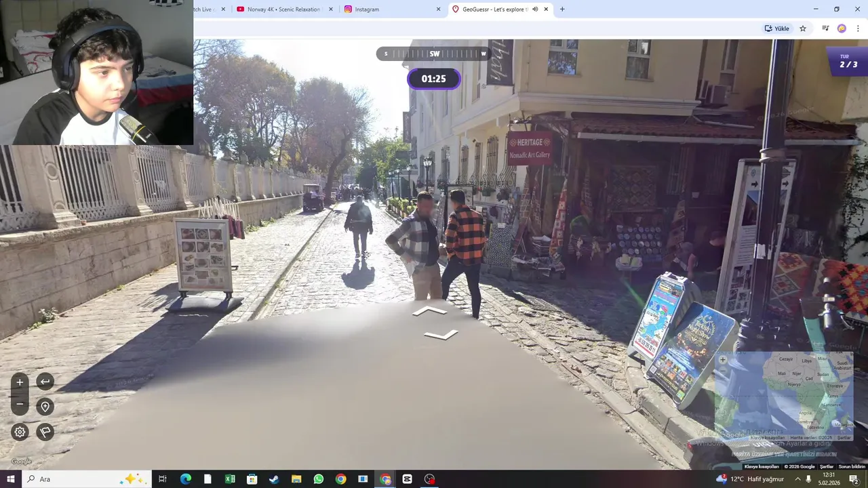Open the weather widget 12°C Hafif yağmur

pyautogui.click(x=749, y=479)
